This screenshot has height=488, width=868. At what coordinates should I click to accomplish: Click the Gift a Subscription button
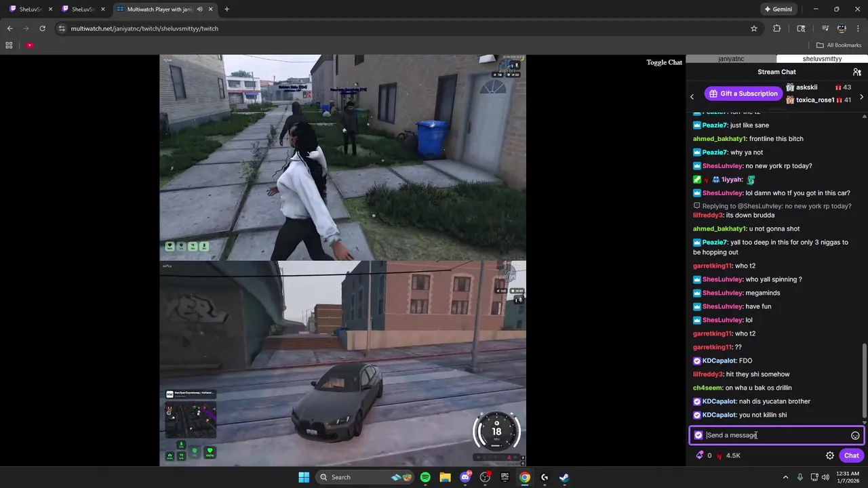pos(743,94)
